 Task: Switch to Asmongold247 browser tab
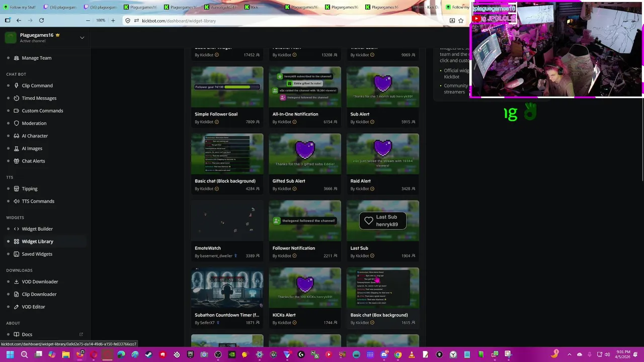click(x=220, y=7)
